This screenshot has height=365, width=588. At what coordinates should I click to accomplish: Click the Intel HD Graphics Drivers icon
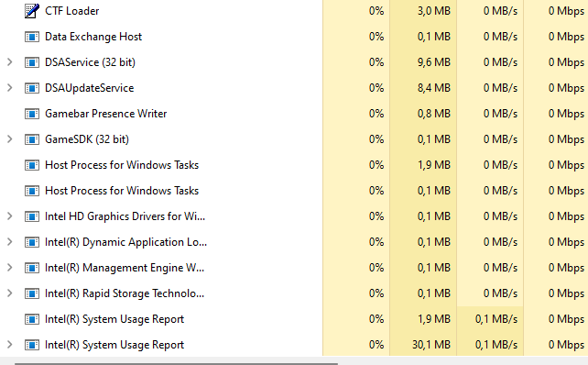point(32,216)
